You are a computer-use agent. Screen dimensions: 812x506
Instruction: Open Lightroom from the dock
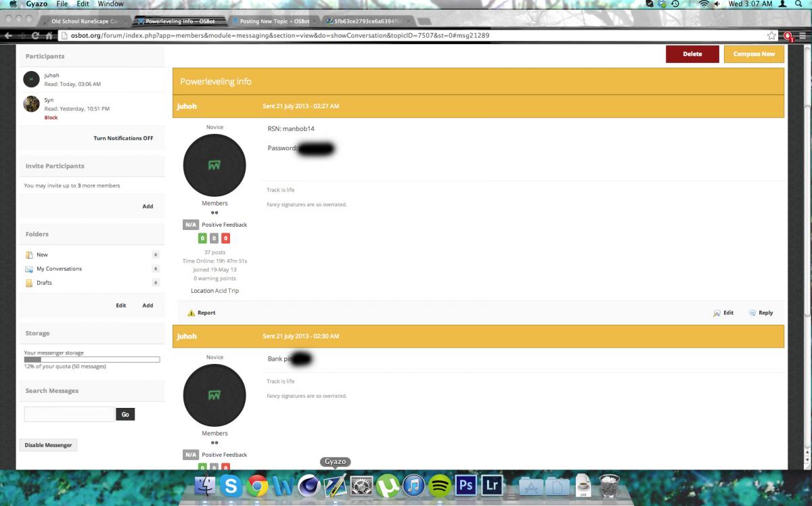[491, 485]
